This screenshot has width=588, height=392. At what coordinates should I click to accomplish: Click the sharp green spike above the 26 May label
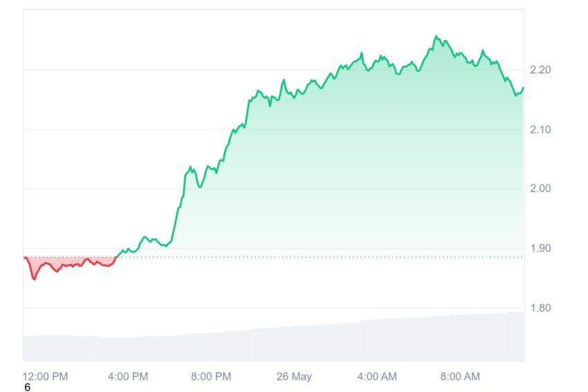coord(284,80)
